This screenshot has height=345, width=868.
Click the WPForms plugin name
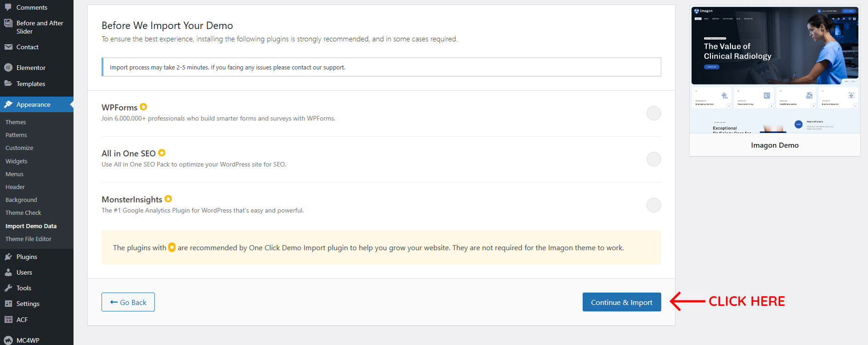(x=119, y=107)
